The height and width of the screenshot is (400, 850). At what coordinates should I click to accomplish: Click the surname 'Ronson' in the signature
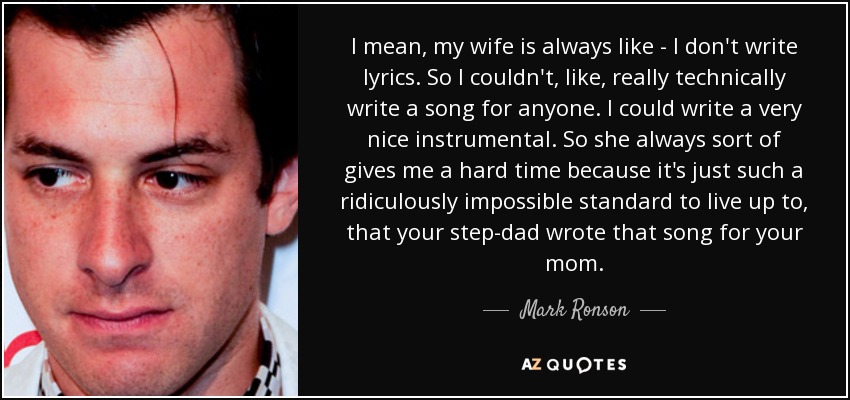coord(600,311)
